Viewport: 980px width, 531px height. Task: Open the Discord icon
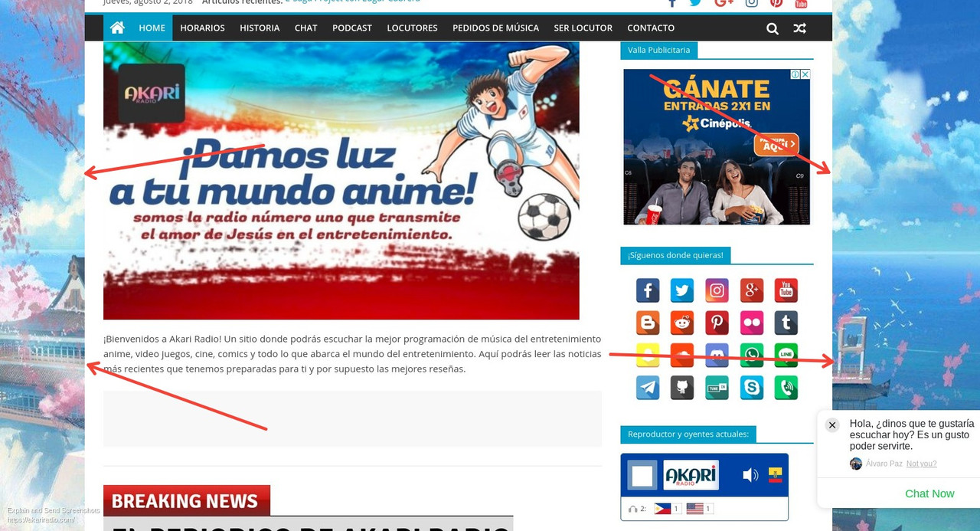pos(717,355)
